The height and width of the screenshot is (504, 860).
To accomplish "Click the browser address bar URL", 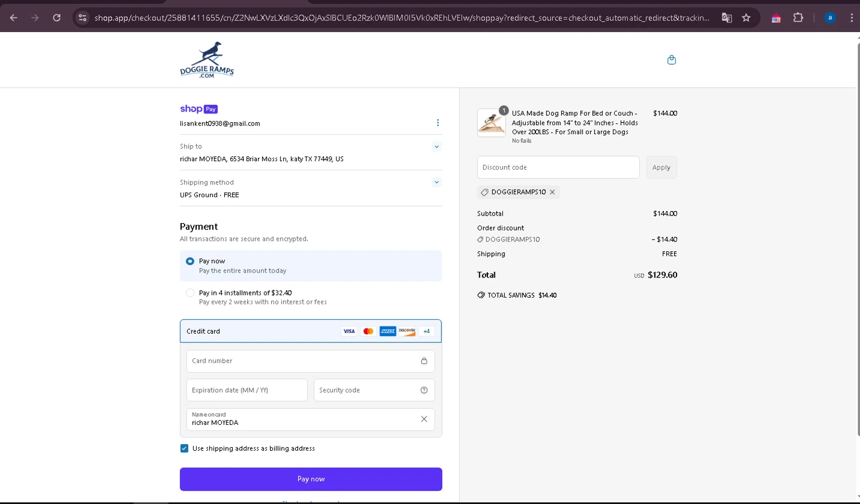I will [x=401, y=18].
